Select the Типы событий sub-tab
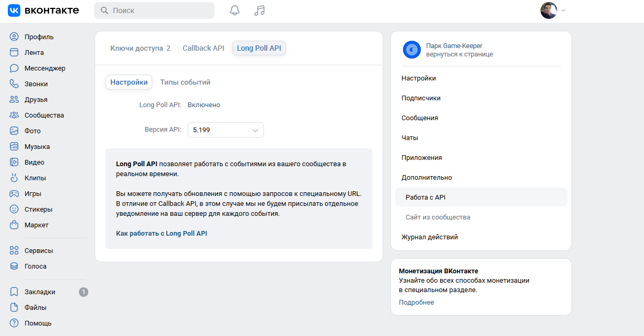This screenshot has height=336, width=644. pos(185,82)
